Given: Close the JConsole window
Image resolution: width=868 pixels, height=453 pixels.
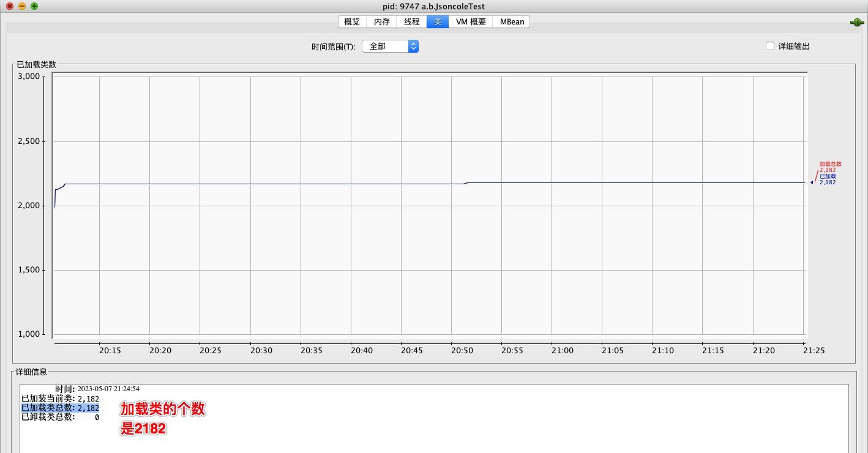Looking at the screenshot, I should [10, 6].
